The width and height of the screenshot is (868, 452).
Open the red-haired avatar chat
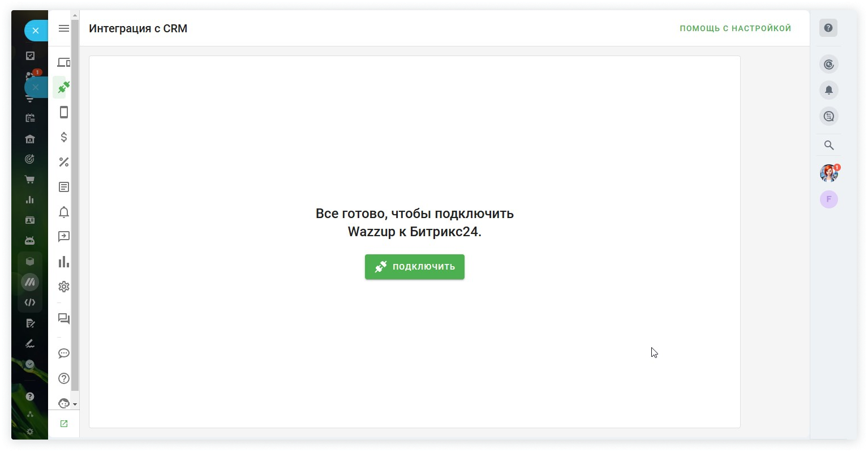pos(829,173)
